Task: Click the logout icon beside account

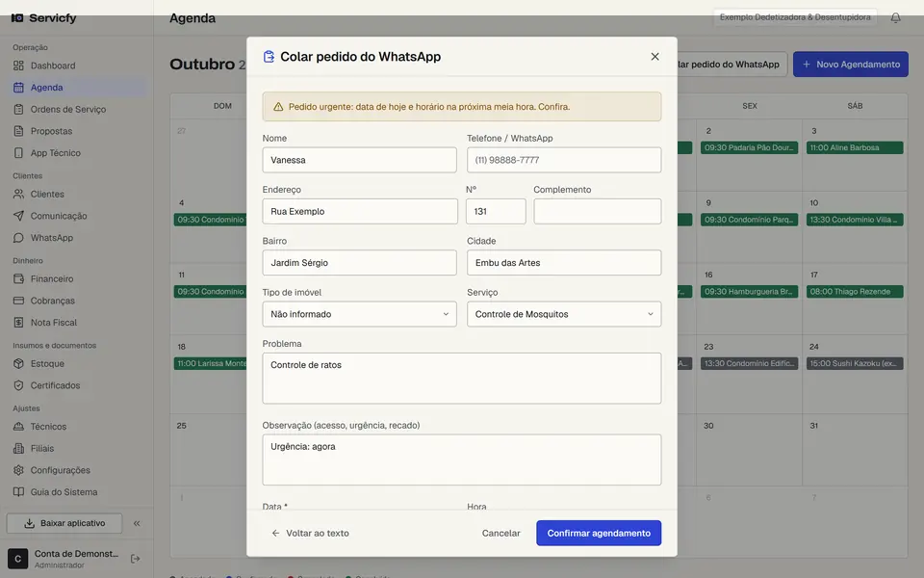Action: [136, 559]
